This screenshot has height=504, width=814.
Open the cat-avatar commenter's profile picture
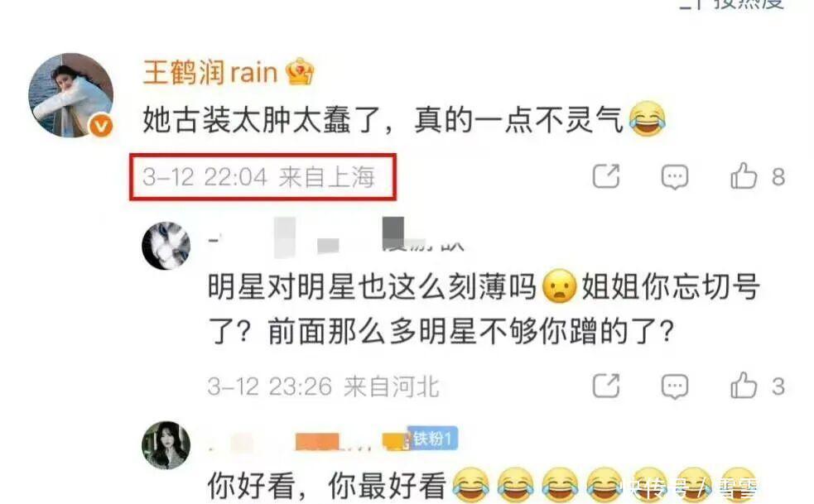pyautogui.click(x=166, y=246)
